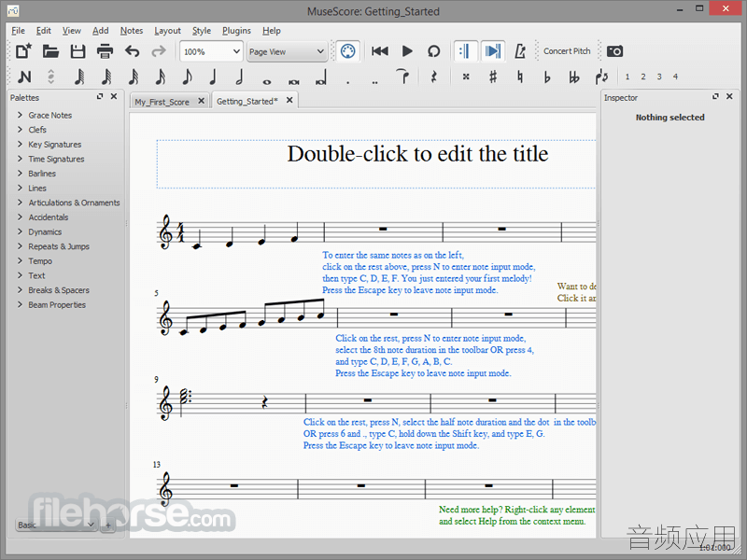Select longa note duration
Image resolution: width=747 pixels, height=560 pixels.
coord(321,78)
